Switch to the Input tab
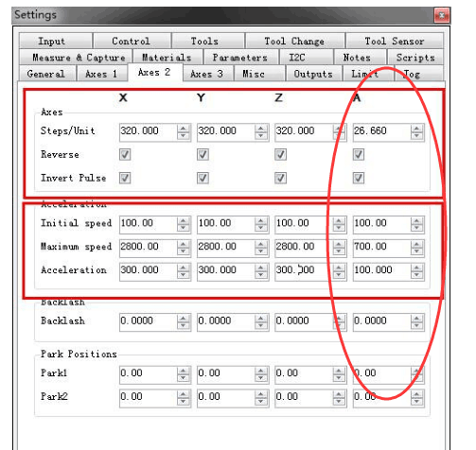This screenshot has width=476, height=450. pyautogui.click(x=56, y=41)
